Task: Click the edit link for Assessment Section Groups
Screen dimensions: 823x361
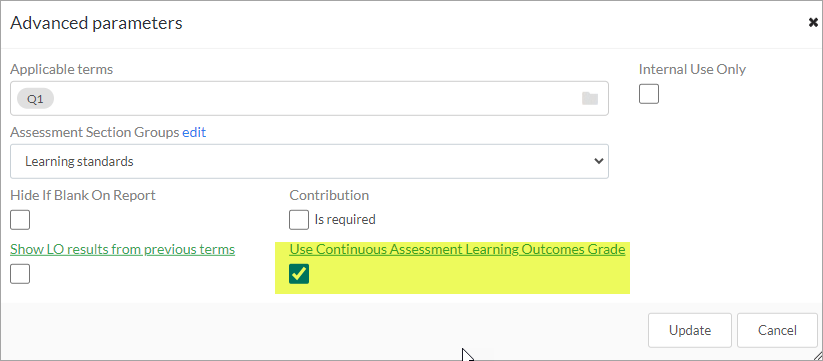Action: 194,132
